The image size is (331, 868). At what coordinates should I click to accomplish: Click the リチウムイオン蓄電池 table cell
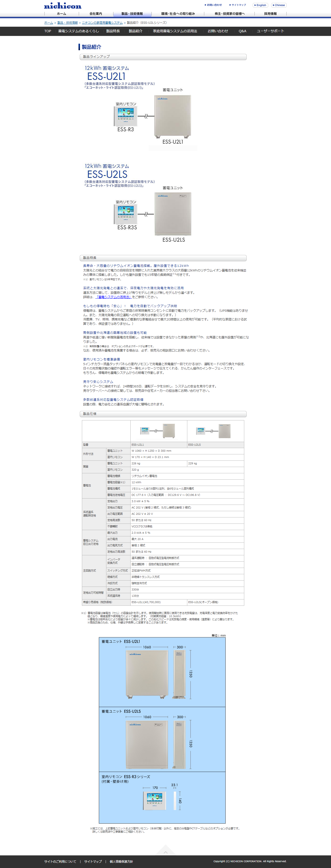click(x=187, y=476)
